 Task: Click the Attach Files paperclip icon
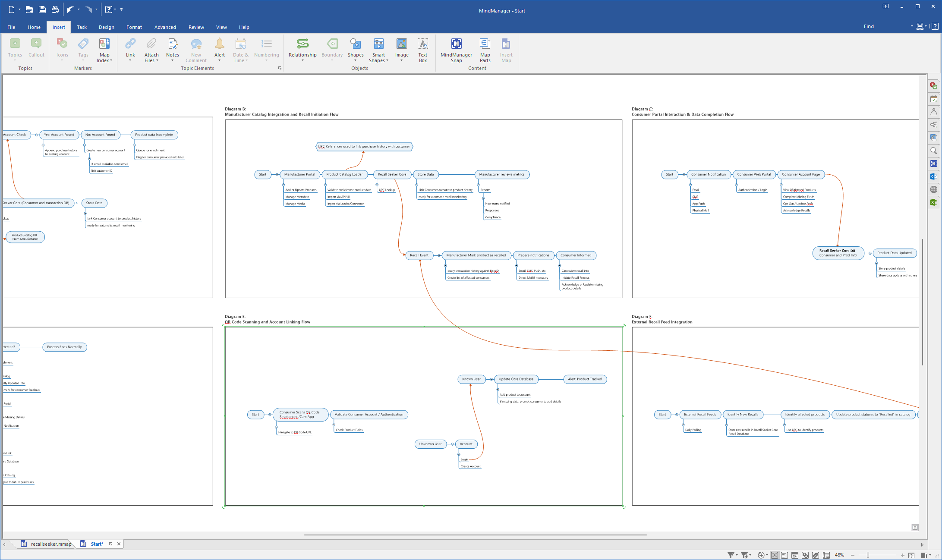(x=151, y=44)
